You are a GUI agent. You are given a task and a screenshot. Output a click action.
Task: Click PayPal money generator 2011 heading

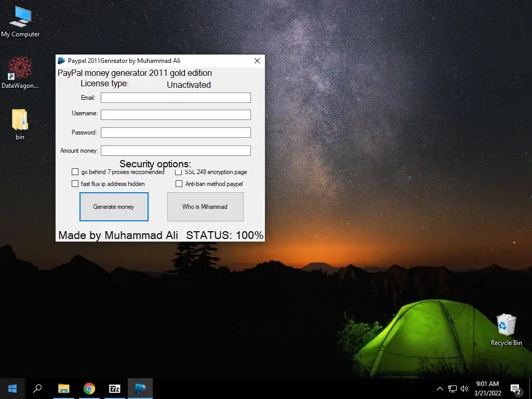pyautogui.click(x=135, y=73)
